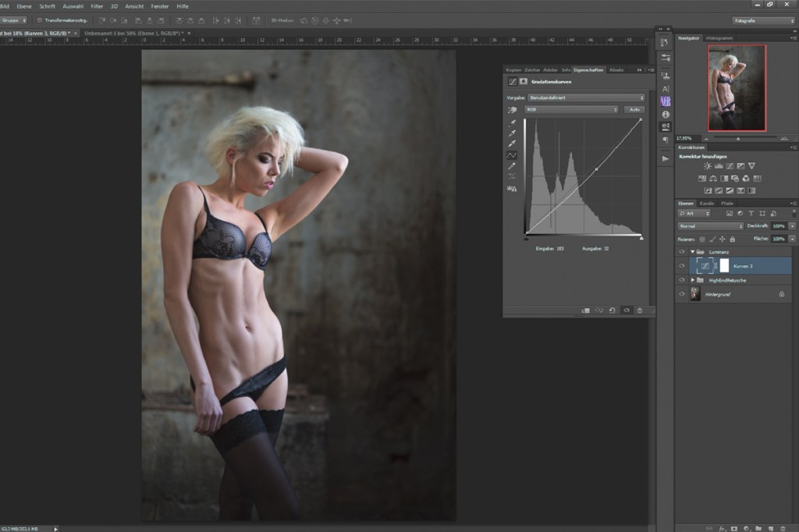Screen dimensions: 799x532
Task: Switch to the Histogramm tab
Action: [719, 38]
